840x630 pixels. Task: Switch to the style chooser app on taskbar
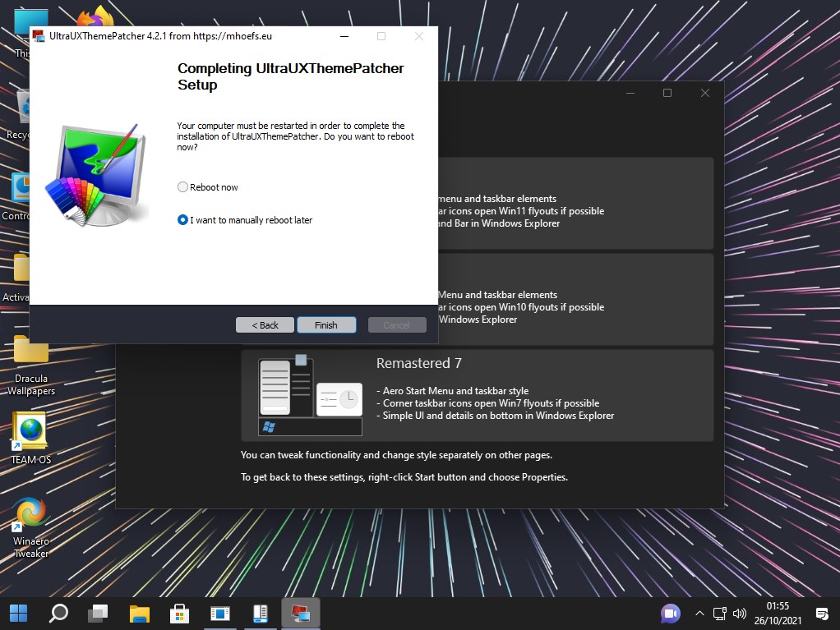[x=261, y=614]
